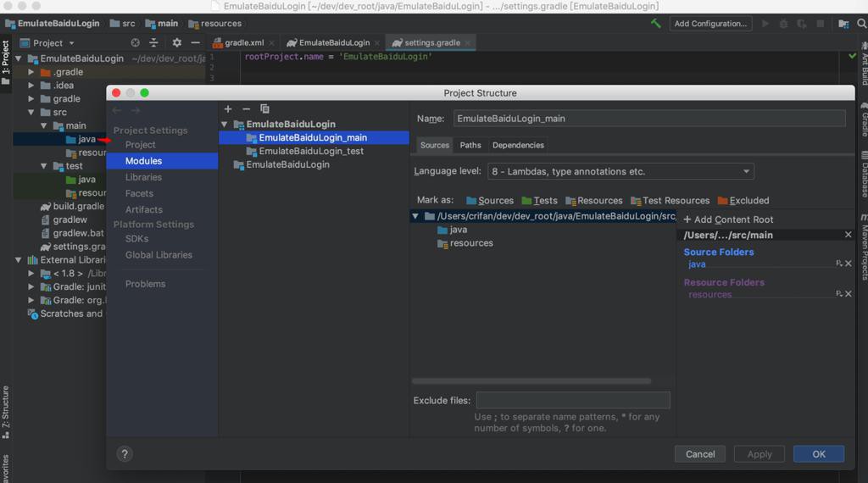868x483 pixels.
Task: Switch to the Sources tab
Action: (x=435, y=145)
